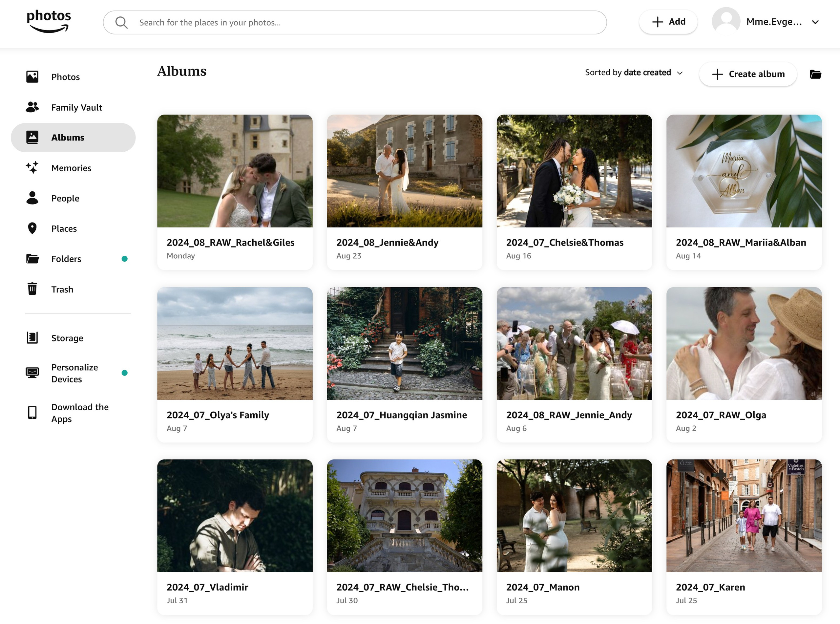
Task: Open the Trash section
Action: 62,289
